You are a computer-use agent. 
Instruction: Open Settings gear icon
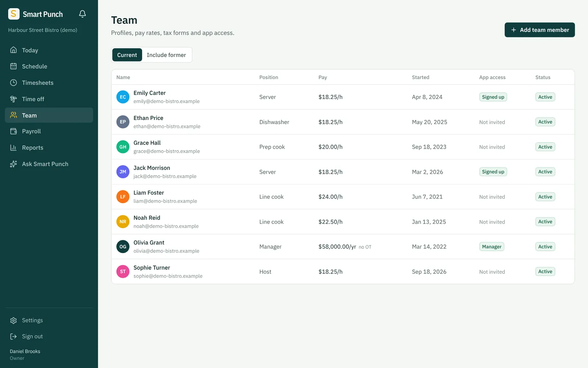click(14, 321)
